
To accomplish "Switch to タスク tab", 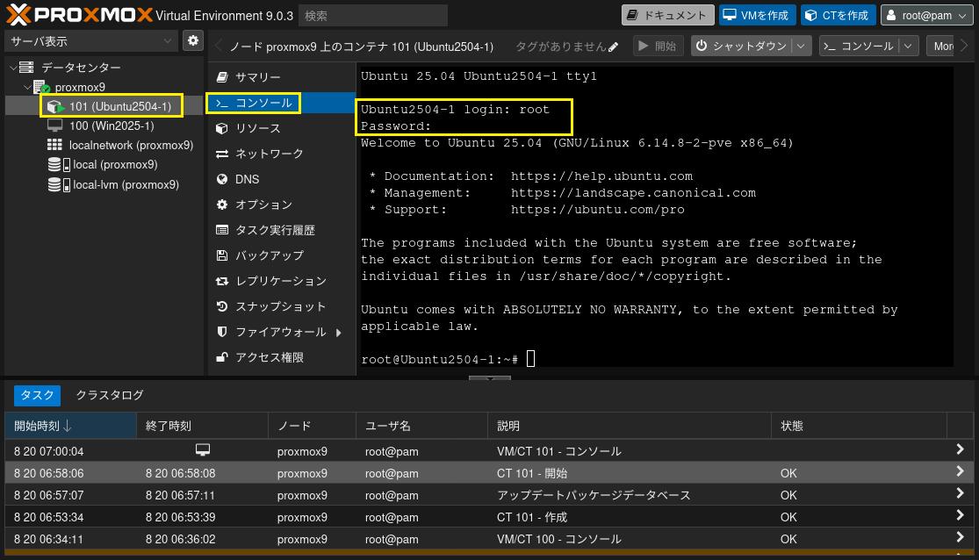I will click(38, 395).
